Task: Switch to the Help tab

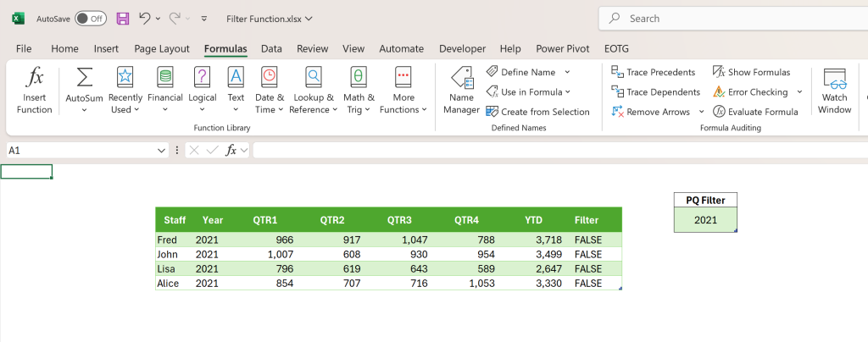Action: [x=510, y=48]
